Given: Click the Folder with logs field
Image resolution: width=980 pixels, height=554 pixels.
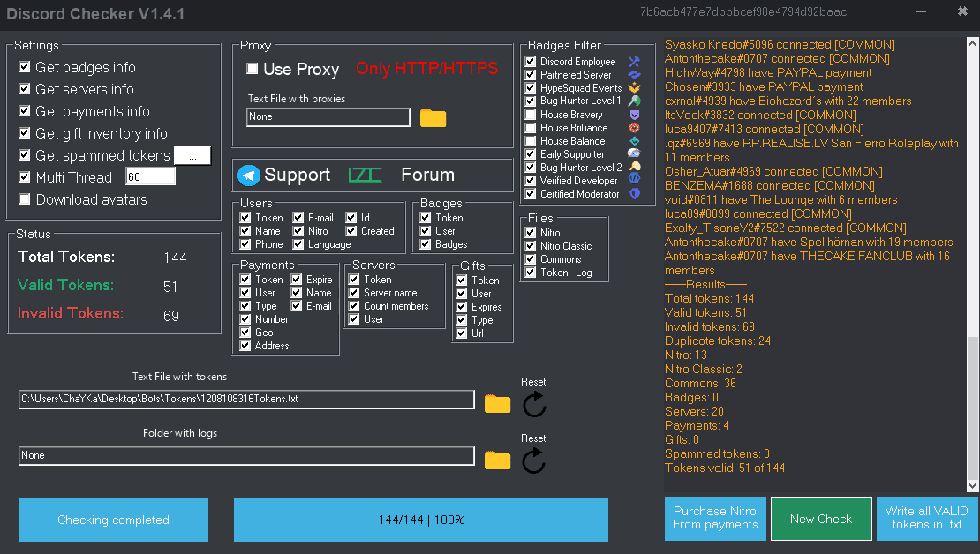Looking at the screenshot, I should coord(247,455).
